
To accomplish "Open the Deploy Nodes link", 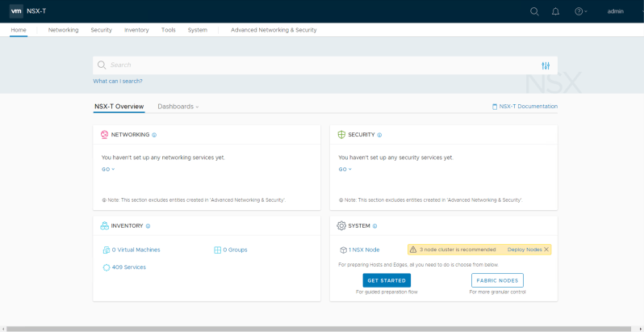I will click(x=525, y=250).
